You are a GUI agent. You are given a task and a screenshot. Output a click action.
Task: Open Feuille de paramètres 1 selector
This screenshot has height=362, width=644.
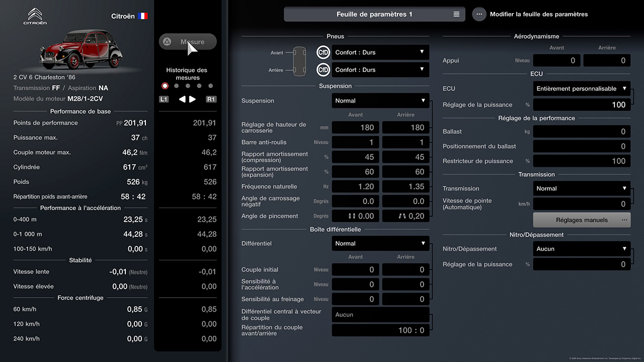(x=374, y=14)
